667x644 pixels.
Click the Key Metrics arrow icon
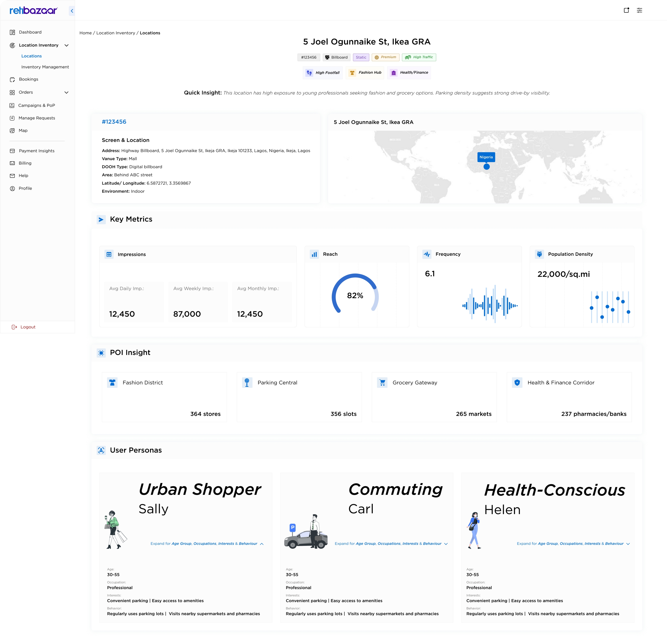pos(101,220)
